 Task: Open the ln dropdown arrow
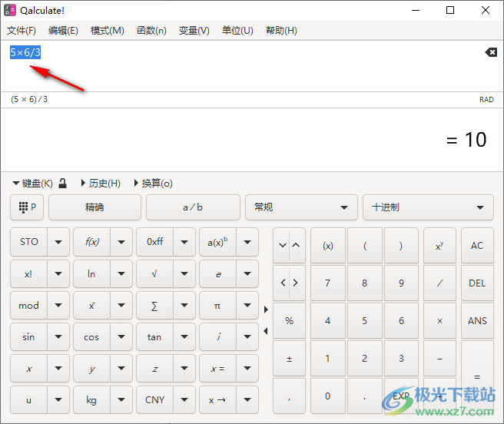121,274
